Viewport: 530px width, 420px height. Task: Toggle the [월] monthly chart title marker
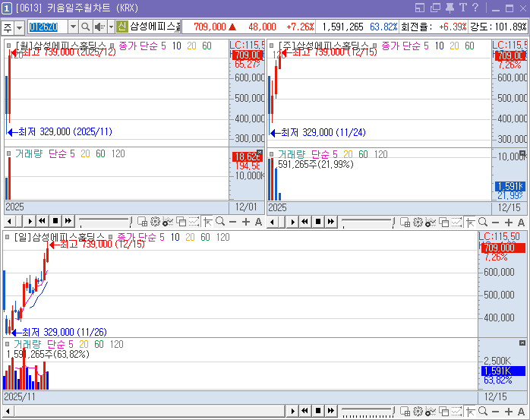[9, 46]
